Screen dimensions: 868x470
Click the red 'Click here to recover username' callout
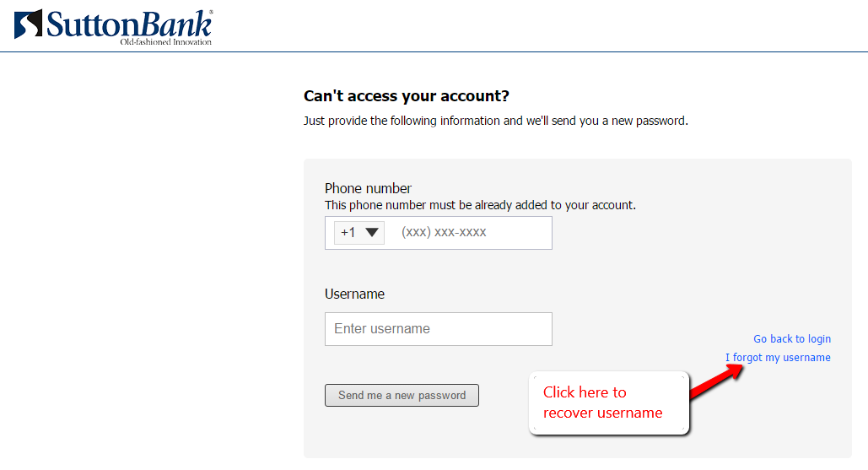tap(609, 402)
